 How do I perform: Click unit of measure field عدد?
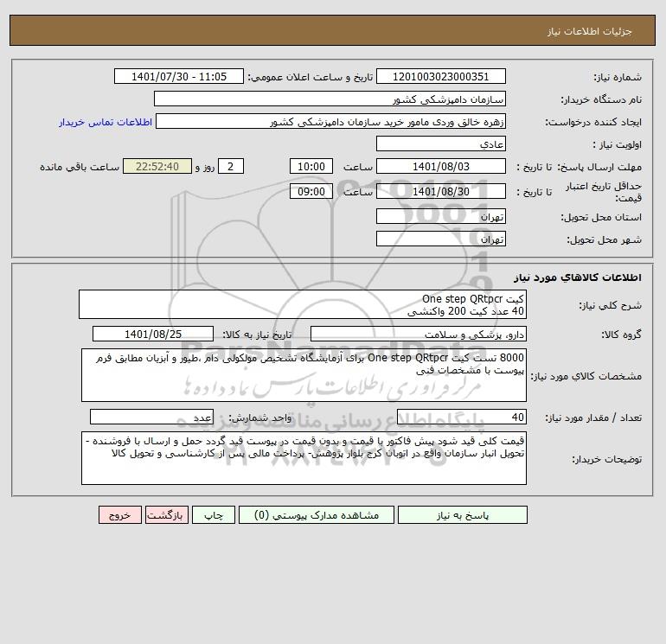click(x=151, y=417)
